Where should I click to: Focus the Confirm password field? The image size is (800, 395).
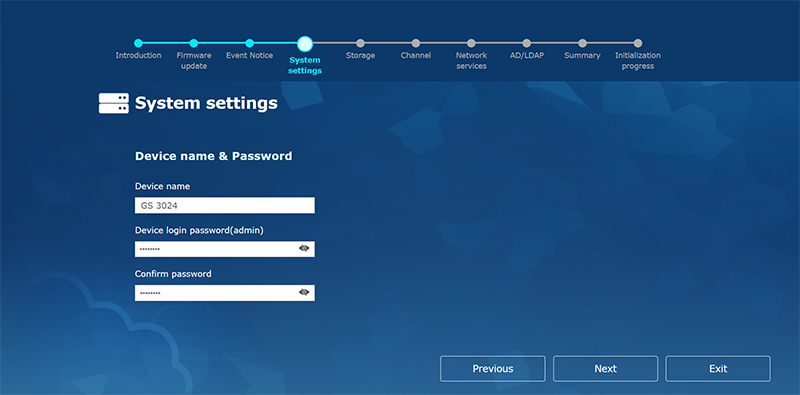[x=224, y=293]
